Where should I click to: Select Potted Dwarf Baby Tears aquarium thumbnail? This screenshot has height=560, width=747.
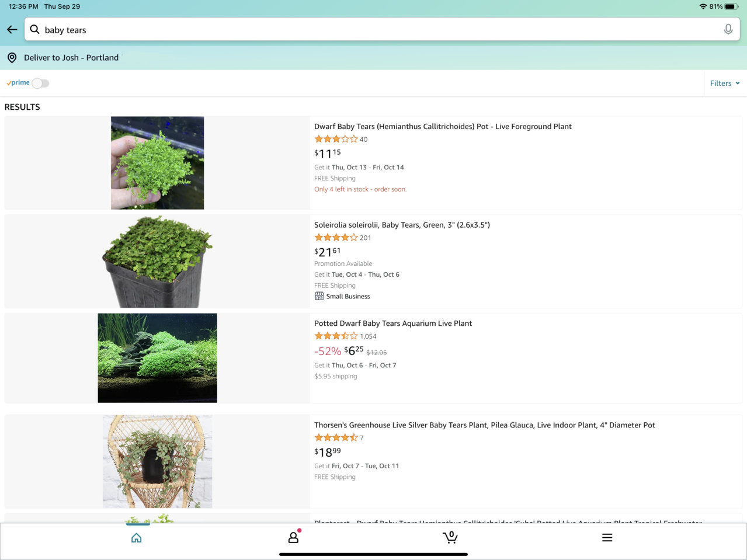[158, 358]
